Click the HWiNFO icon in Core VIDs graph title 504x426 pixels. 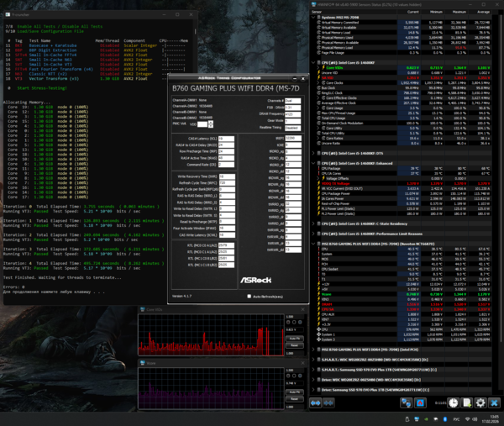click(143, 309)
